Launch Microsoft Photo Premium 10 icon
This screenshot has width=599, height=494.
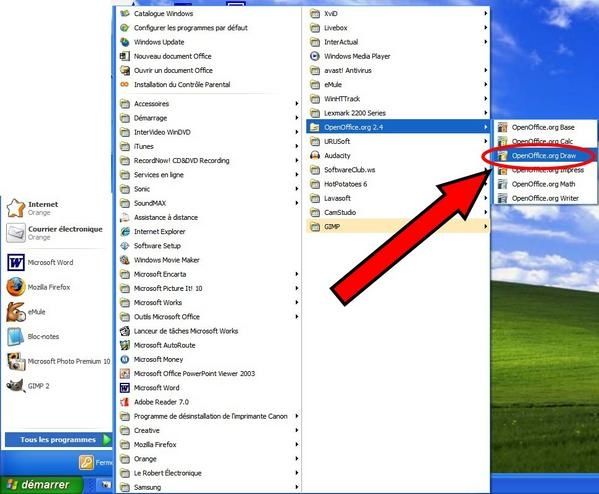pyautogui.click(x=16, y=361)
